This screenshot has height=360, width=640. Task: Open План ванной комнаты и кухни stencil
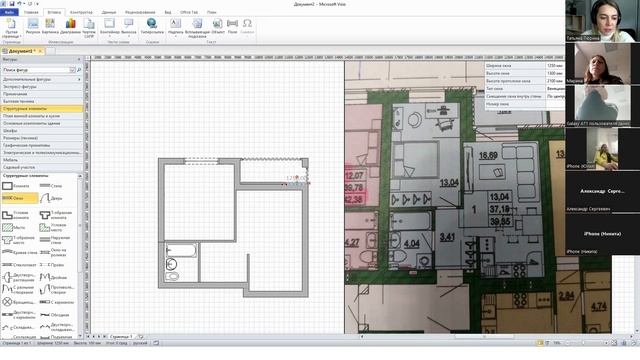42,116
